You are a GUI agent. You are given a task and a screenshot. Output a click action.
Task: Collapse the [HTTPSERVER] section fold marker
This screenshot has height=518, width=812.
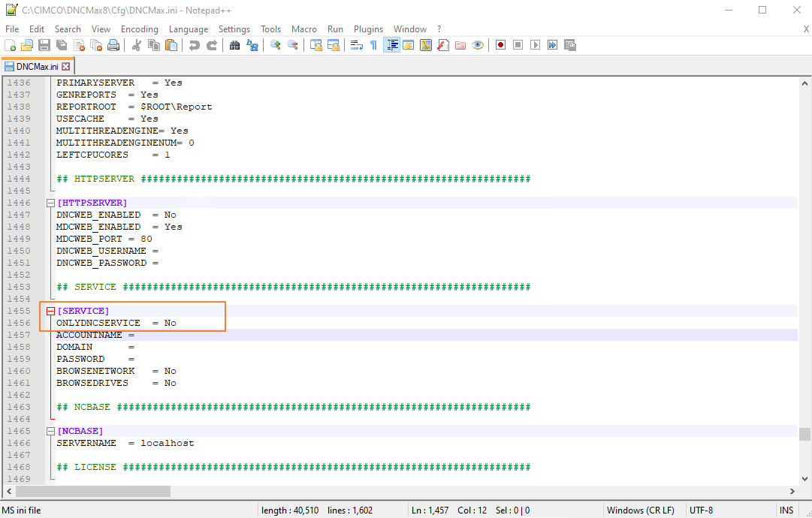51,203
